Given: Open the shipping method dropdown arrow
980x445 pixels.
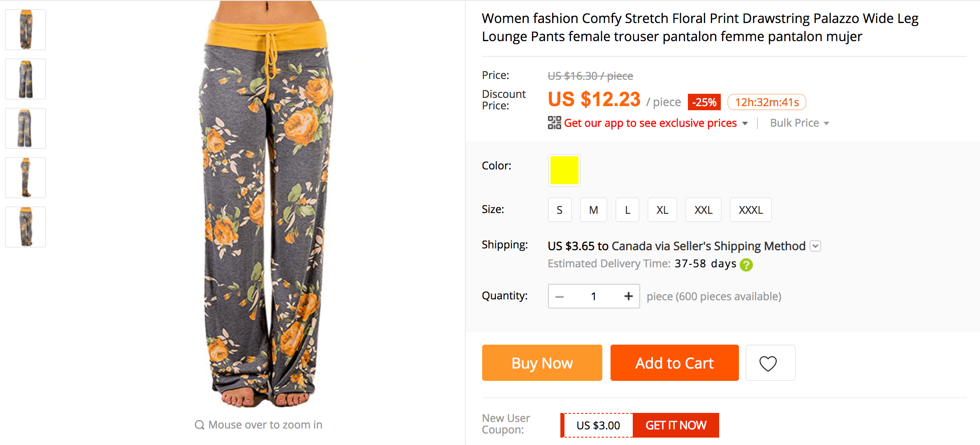Looking at the screenshot, I should (x=815, y=246).
